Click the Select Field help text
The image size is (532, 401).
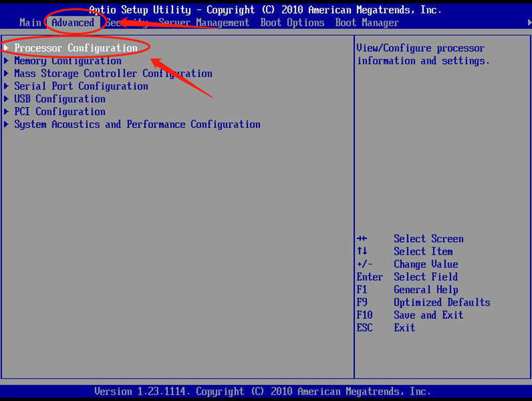click(x=426, y=277)
